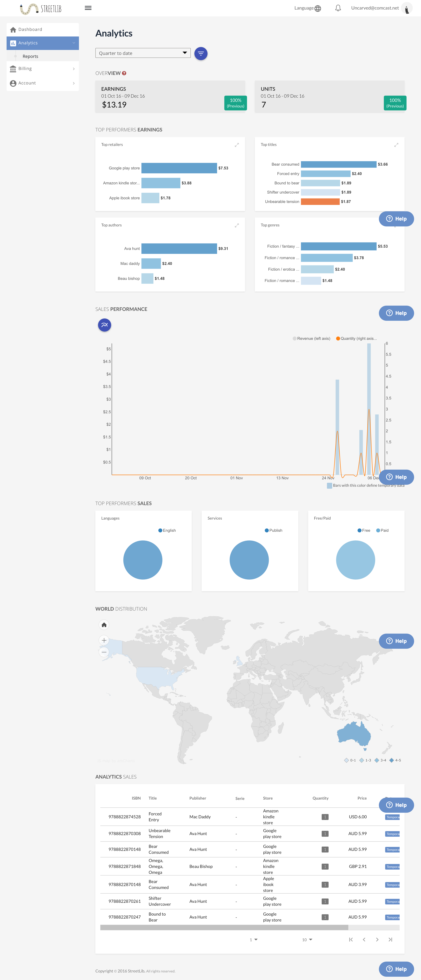Click the Earnings 100% (Previous) badge
The height and width of the screenshot is (980, 421).
[x=236, y=103]
